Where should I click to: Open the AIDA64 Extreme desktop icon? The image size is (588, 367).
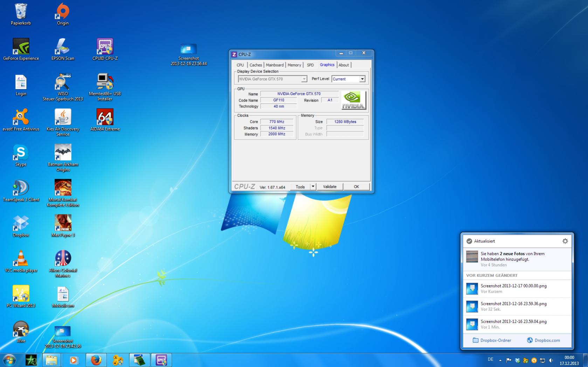point(105,117)
